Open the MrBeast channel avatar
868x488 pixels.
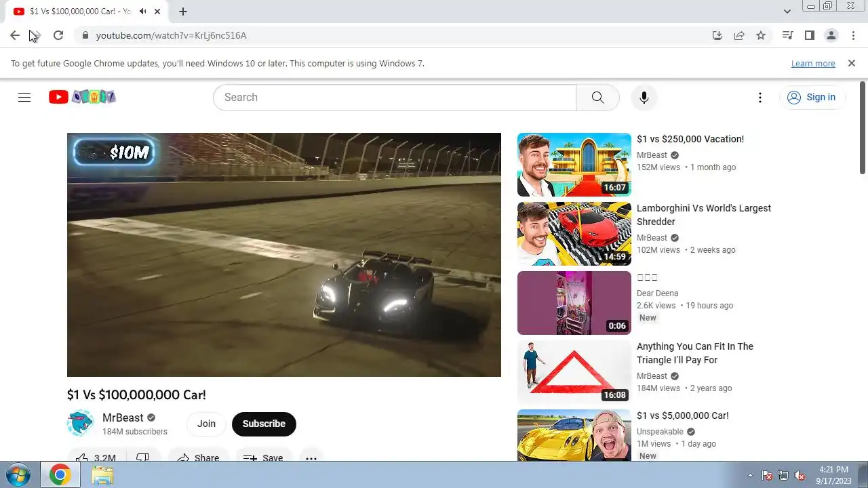coord(81,424)
